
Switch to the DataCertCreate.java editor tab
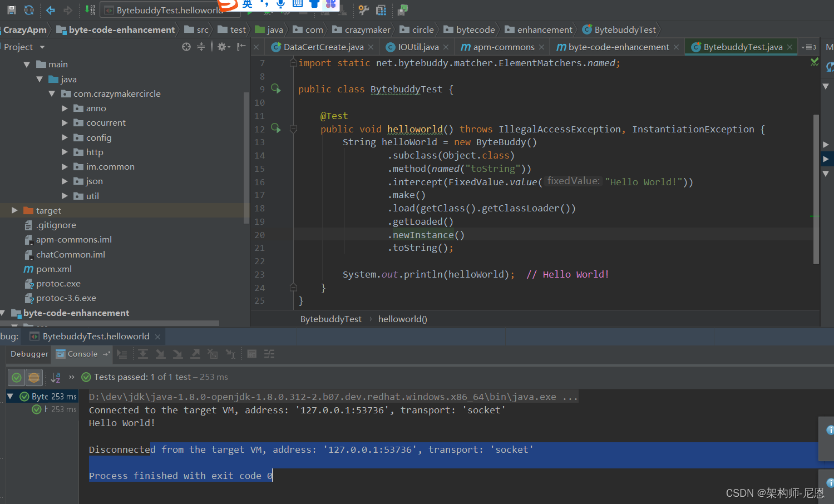pyautogui.click(x=323, y=47)
